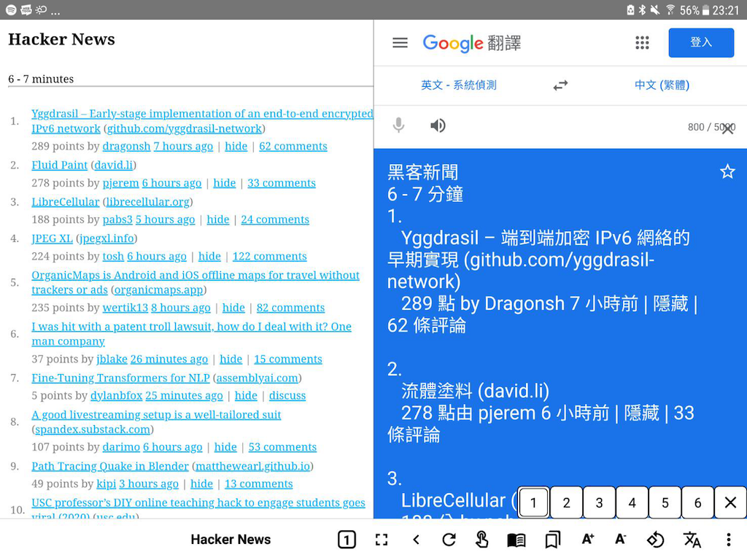
Task: Open the LibreCellular story link
Action: coord(65,202)
